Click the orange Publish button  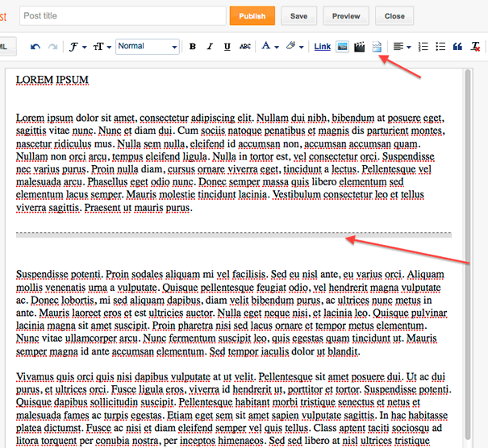click(x=252, y=15)
